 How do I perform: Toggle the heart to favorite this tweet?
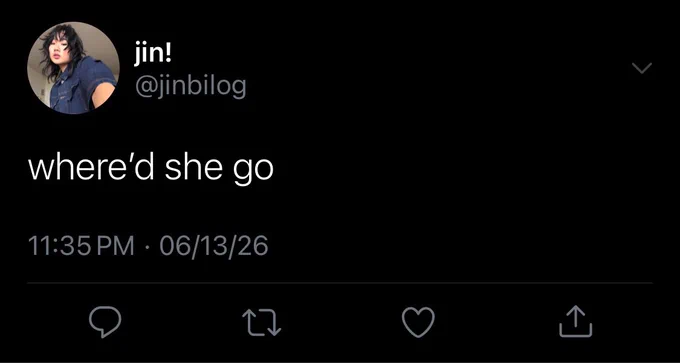click(418, 322)
